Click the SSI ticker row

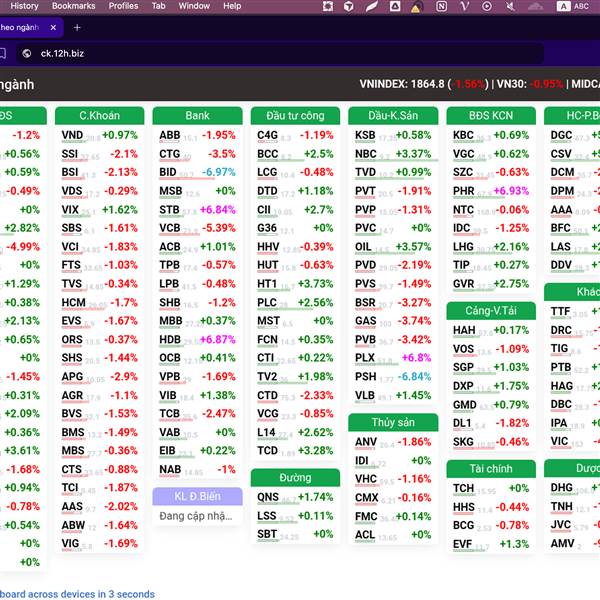tap(99, 154)
